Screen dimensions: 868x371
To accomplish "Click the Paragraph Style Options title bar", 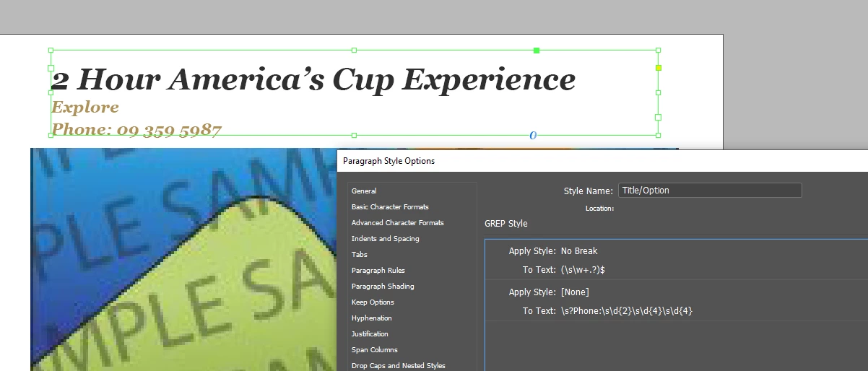I will tap(602, 161).
